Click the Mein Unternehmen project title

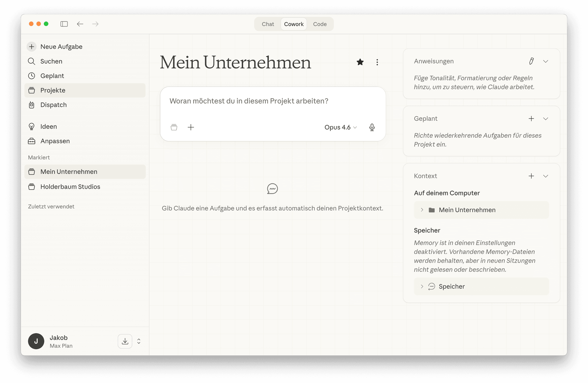[x=235, y=62]
